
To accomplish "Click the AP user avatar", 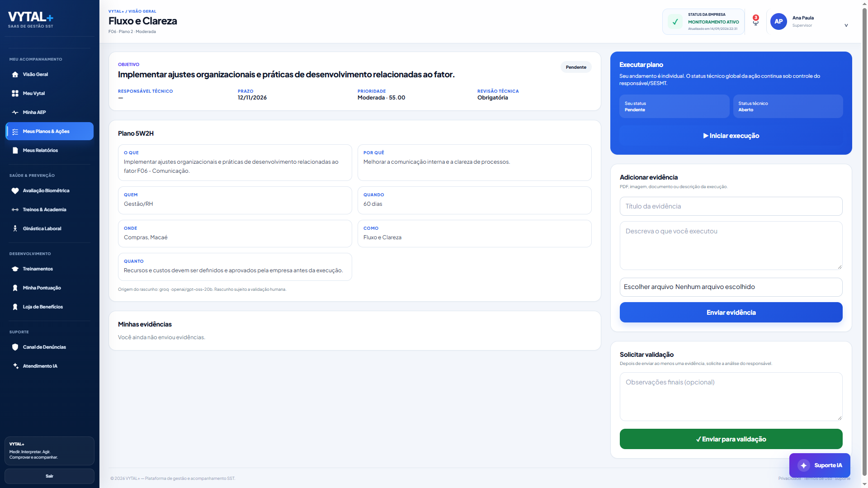I will point(778,21).
